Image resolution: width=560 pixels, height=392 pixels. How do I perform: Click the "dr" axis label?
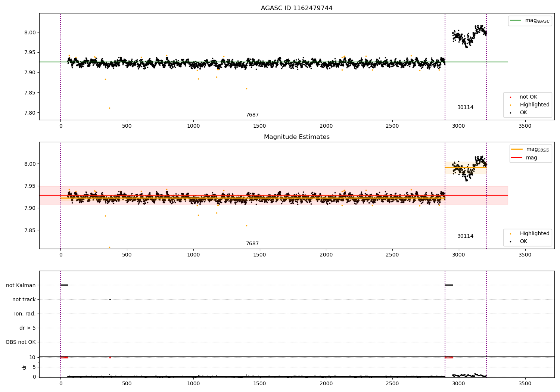pos(24,367)
